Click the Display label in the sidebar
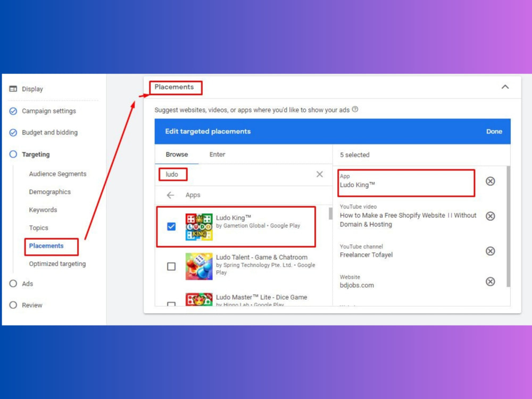The height and width of the screenshot is (399, 532). (32, 89)
